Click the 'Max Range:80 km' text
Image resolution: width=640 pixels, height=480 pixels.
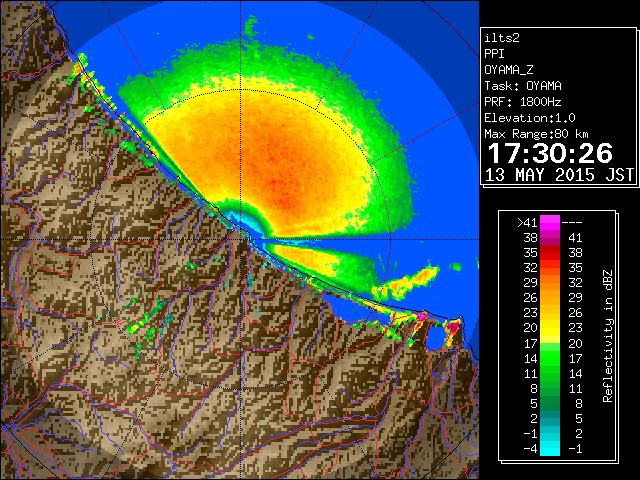click(536, 134)
